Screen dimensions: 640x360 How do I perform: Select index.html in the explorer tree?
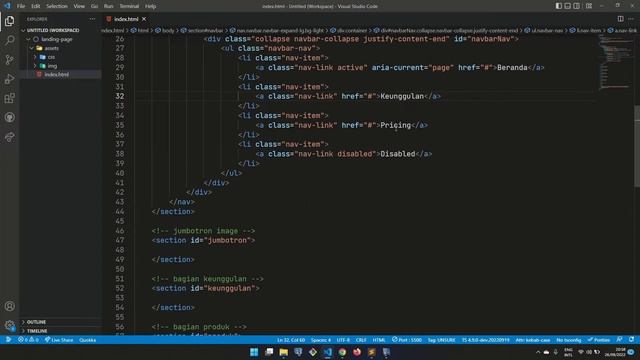click(60, 75)
